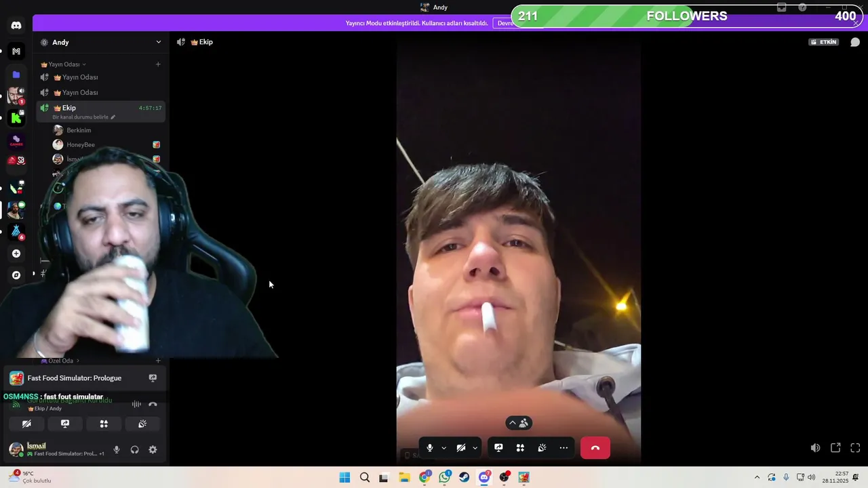The image size is (868, 488).
Task: Open Steam from the taskbar
Action: (x=464, y=477)
